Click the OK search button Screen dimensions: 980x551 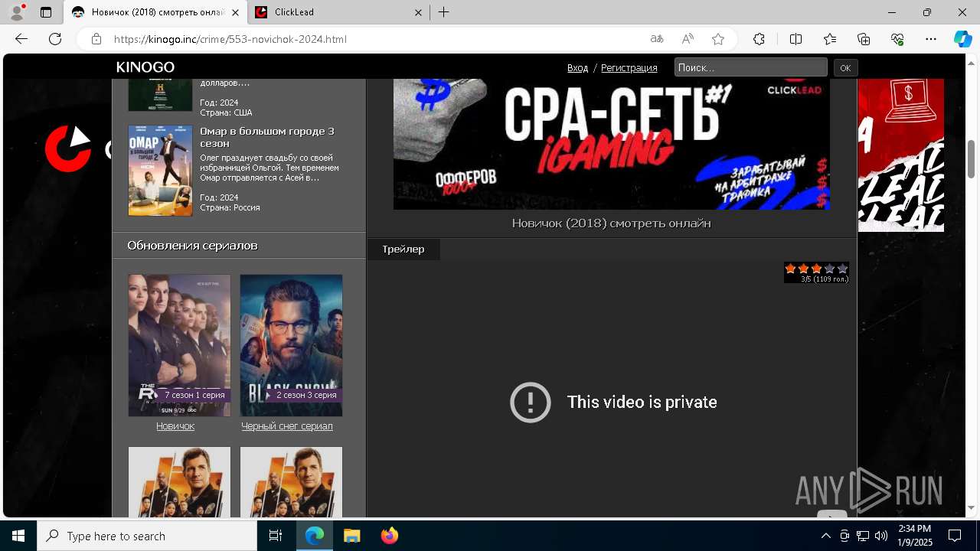(x=845, y=67)
